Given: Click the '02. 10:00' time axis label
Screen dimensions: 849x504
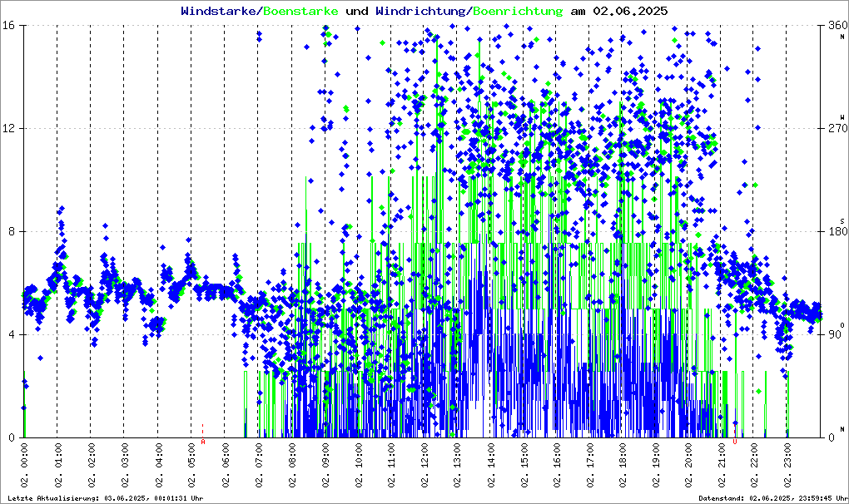Looking at the screenshot, I should 358,465.
